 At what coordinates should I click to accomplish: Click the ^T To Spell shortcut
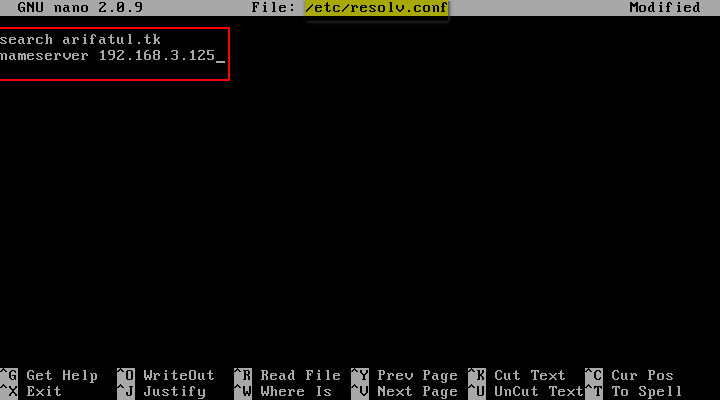(x=634, y=392)
